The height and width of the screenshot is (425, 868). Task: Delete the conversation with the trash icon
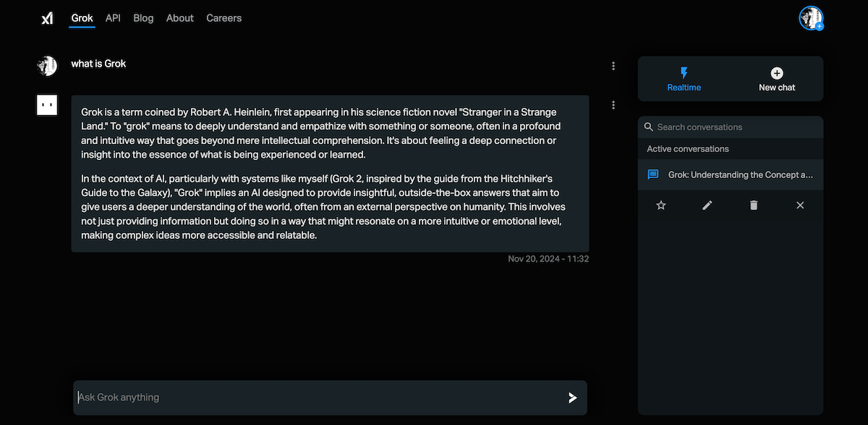tap(753, 205)
